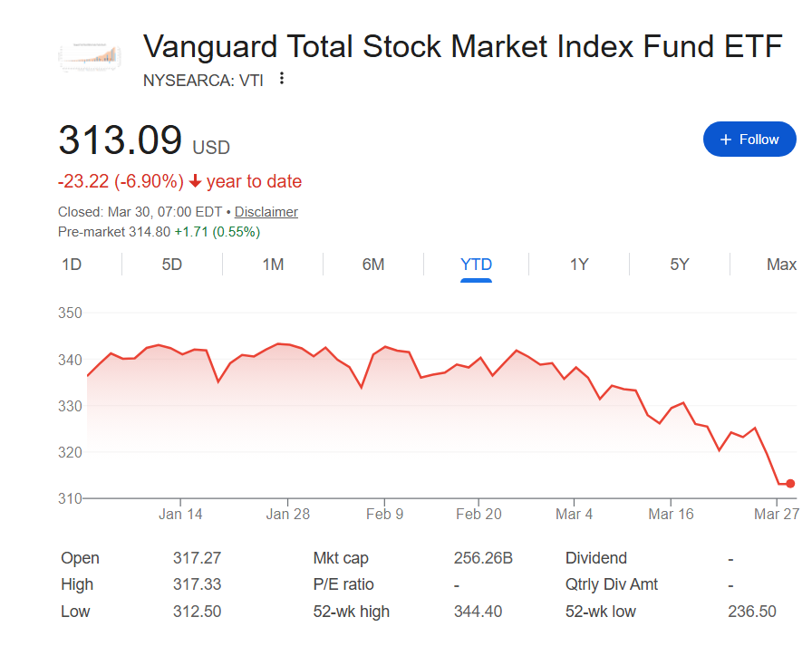Open the 6M price chart
The image size is (812, 646).
point(372,264)
